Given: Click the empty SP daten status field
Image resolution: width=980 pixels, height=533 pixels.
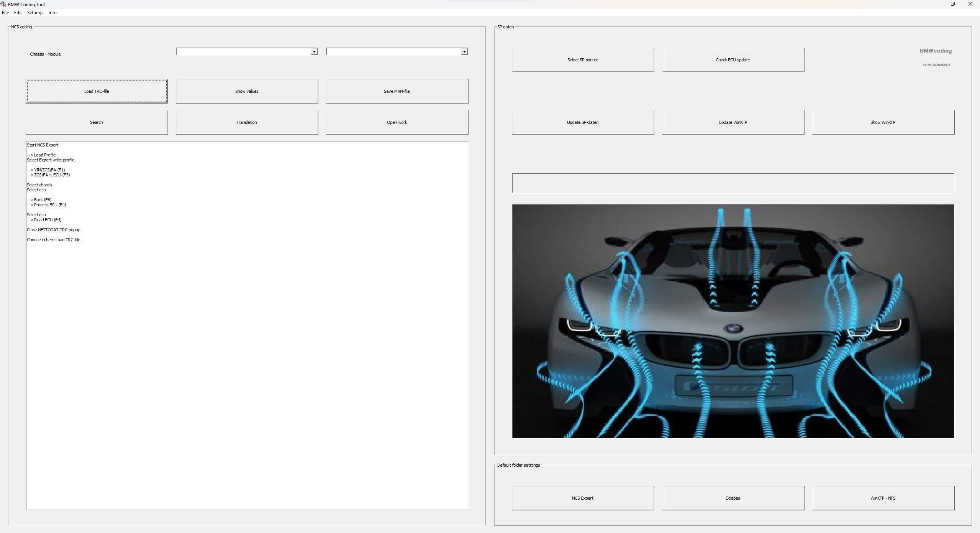Looking at the screenshot, I should pos(733,183).
